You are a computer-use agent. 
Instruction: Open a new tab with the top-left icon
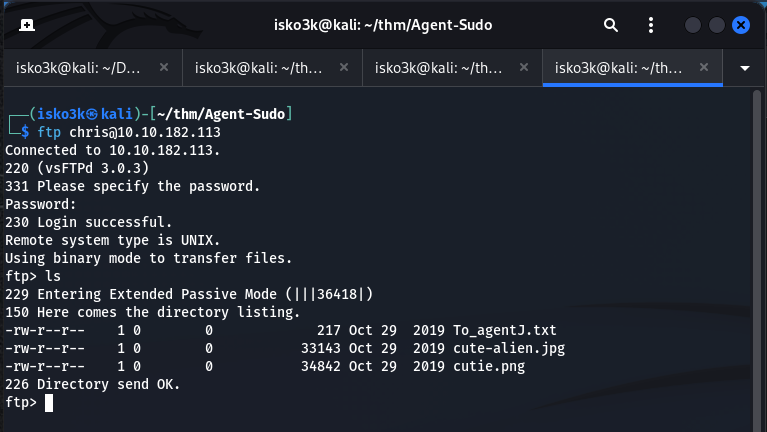(x=26, y=24)
